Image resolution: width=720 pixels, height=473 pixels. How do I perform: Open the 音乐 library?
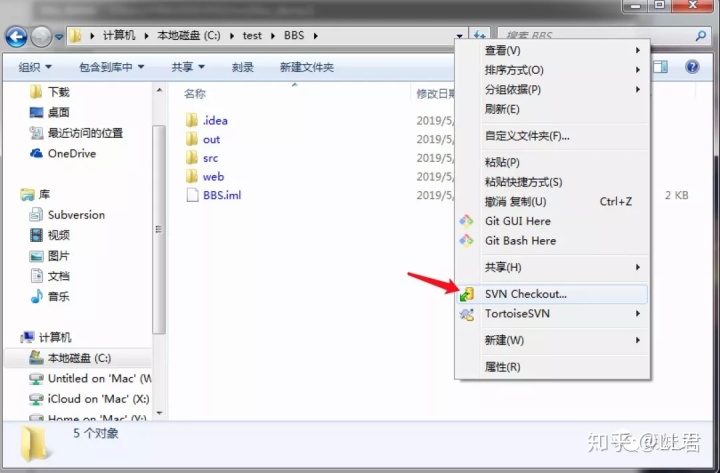50,296
